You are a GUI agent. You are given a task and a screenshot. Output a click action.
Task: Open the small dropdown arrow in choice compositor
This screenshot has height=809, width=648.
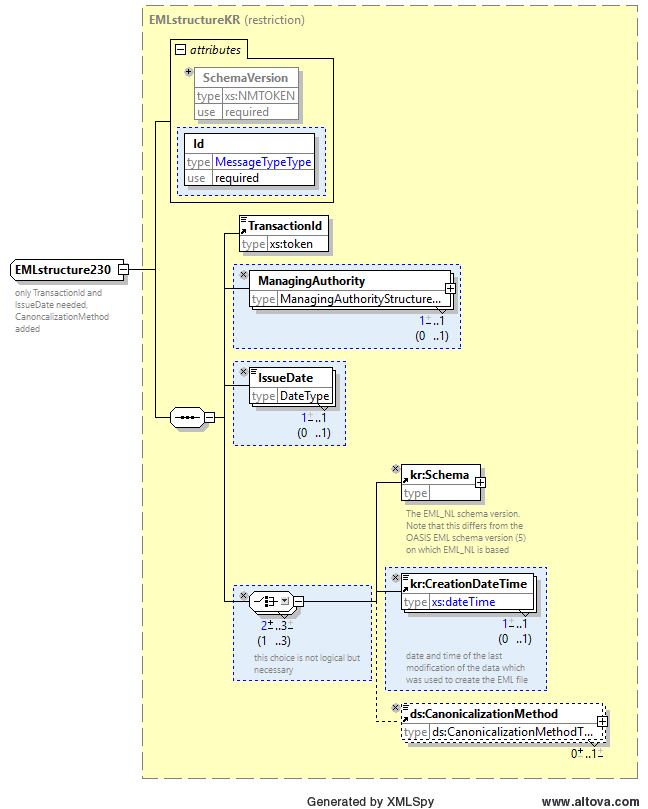point(285,601)
